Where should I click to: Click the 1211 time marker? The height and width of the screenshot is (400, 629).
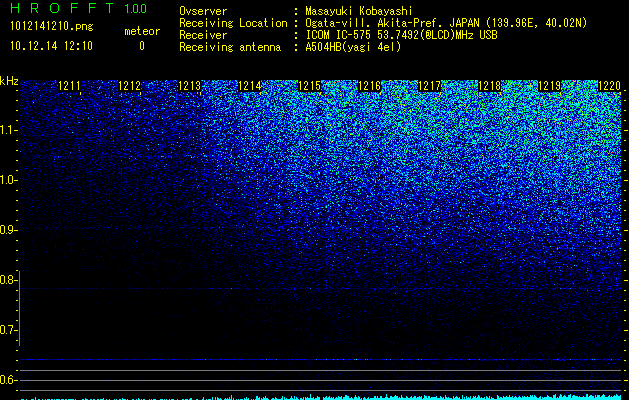coord(69,86)
